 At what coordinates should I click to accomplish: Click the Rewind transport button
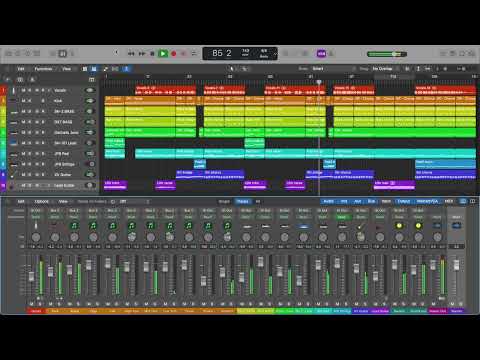click(x=131, y=54)
